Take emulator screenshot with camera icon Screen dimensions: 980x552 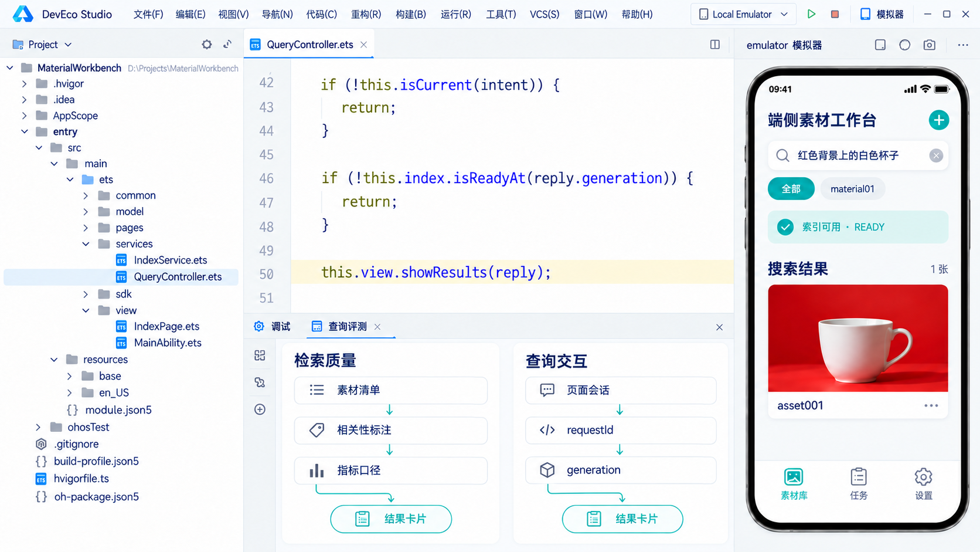pyautogui.click(x=930, y=45)
